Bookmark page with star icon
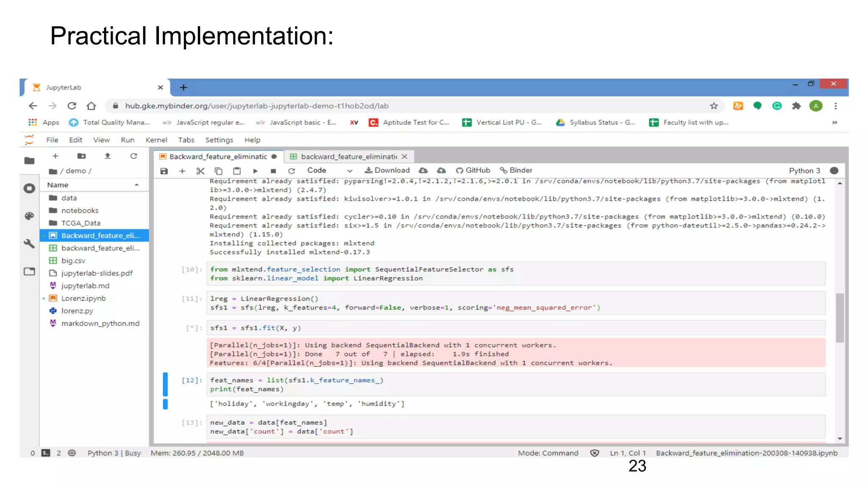Image resolution: width=868 pixels, height=488 pixels. (x=714, y=106)
